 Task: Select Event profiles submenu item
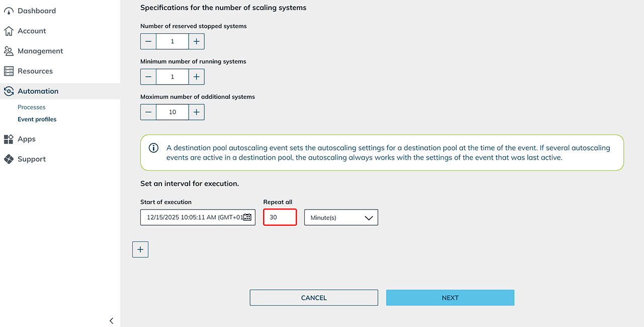37,119
